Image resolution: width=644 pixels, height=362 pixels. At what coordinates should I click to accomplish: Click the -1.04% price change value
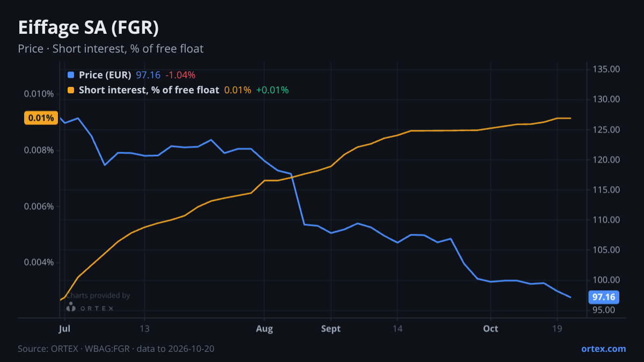click(180, 75)
